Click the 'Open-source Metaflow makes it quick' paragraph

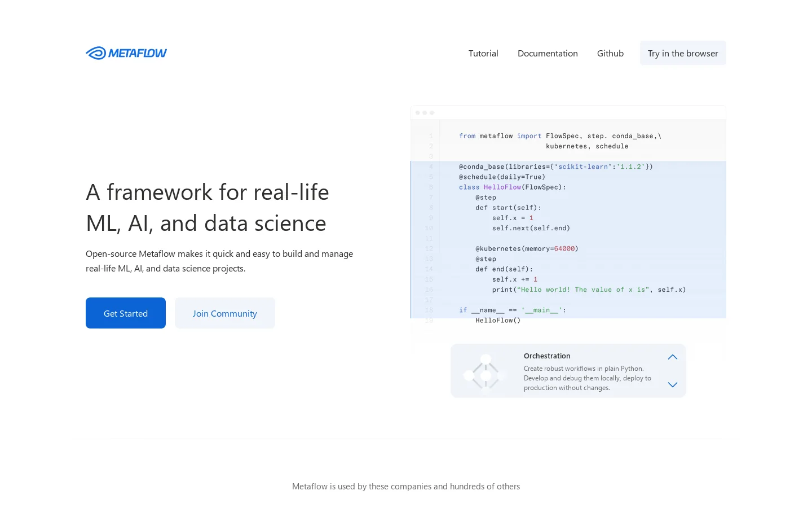(219, 261)
